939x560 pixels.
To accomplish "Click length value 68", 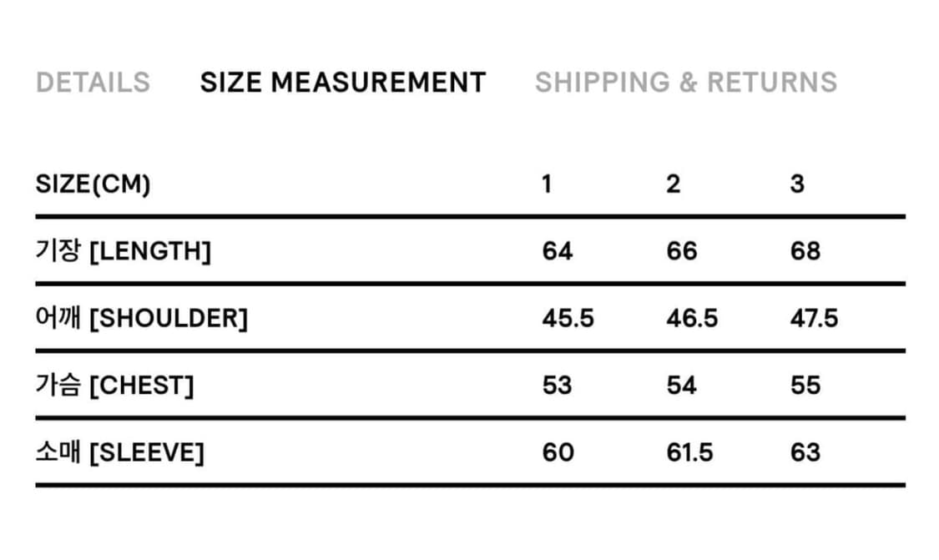I will [x=805, y=251].
